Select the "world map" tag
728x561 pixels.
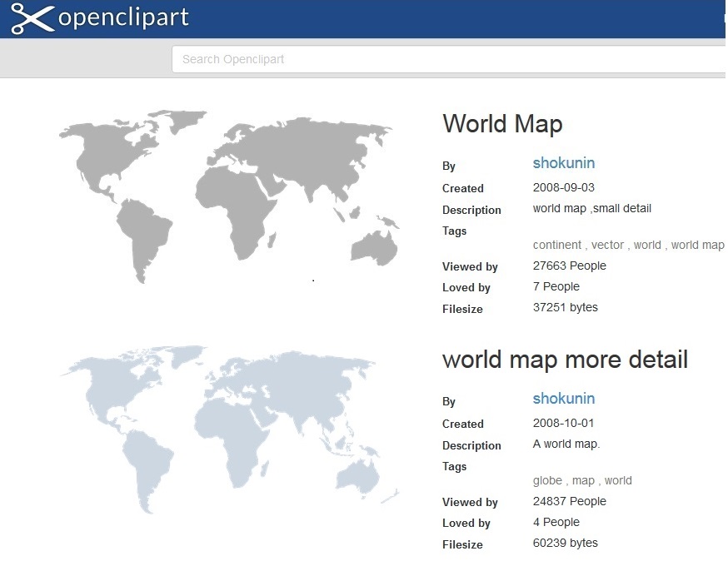(x=697, y=245)
